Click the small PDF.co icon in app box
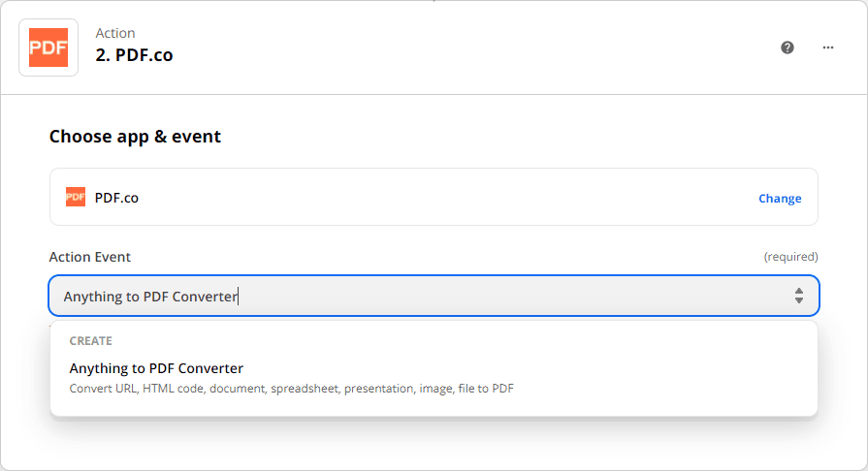The width and height of the screenshot is (868, 471). (76, 198)
